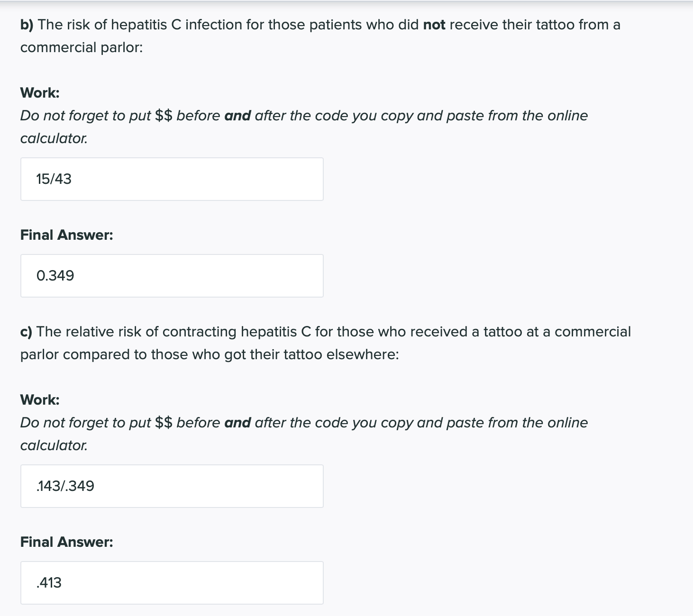The width and height of the screenshot is (693, 616).
Task: Click the bold "b)" question marker
Action: point(27,25)
